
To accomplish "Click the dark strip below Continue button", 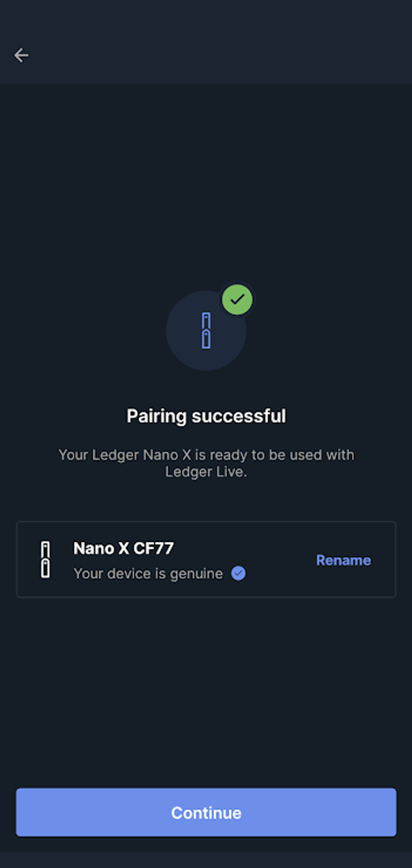I will click(x=206, y=859).
